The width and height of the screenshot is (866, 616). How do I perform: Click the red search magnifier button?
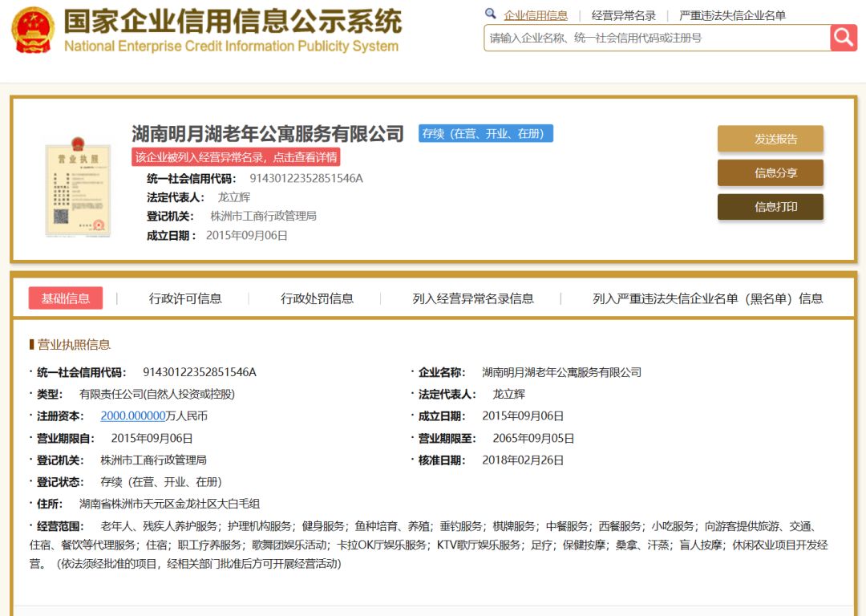pos(844,38)
